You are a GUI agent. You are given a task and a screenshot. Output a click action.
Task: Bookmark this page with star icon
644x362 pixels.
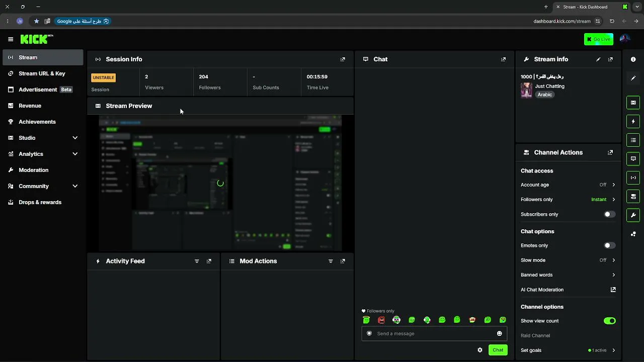coord(36,21)
